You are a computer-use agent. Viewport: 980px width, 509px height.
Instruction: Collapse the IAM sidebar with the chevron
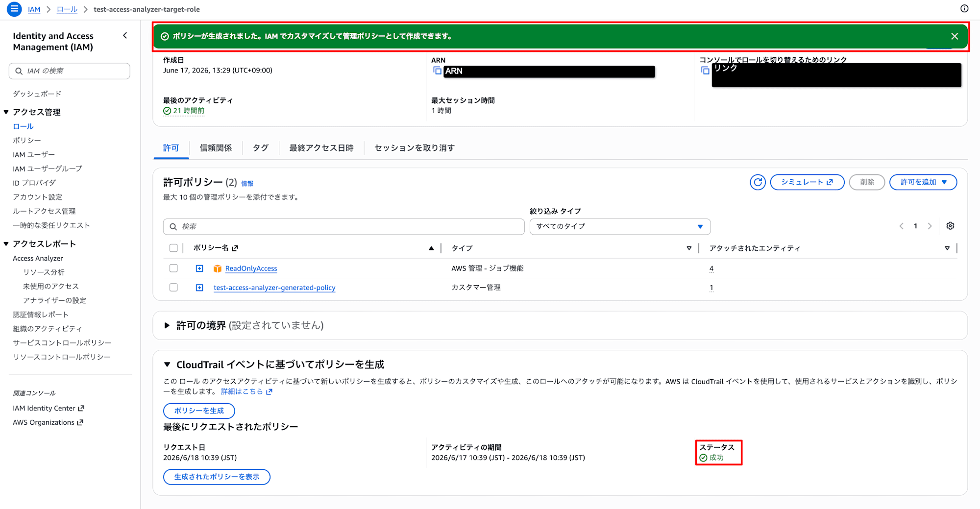(x=125, y=35)
